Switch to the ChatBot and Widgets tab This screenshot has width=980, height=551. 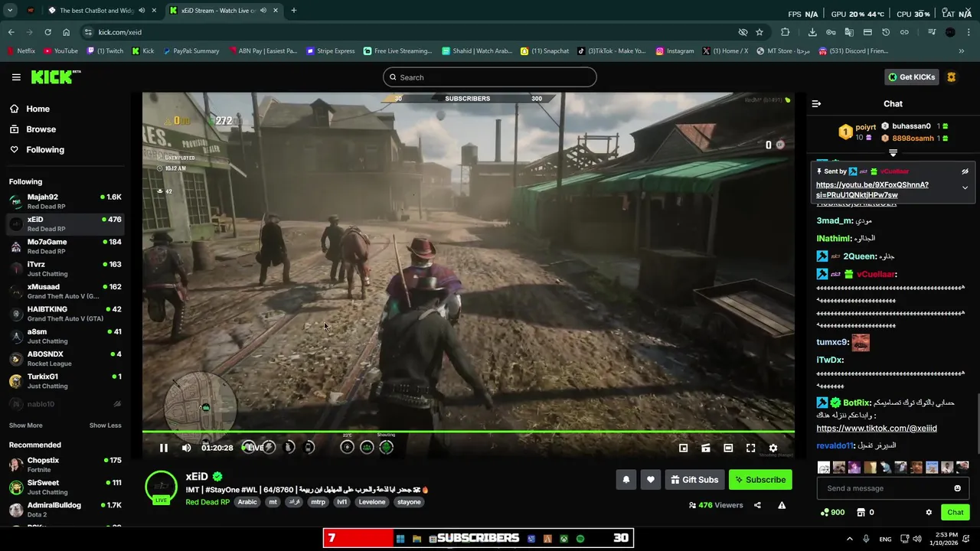coord(100,11)
